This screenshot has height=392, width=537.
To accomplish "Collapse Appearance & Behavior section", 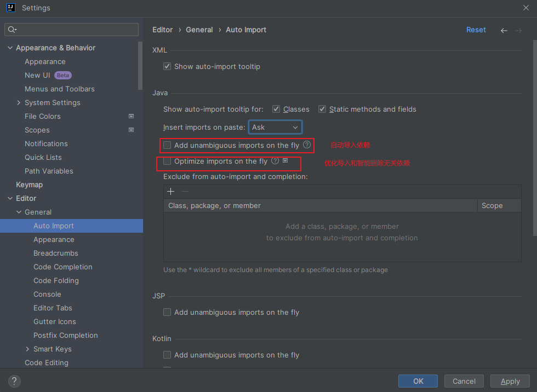I will 10,48.
